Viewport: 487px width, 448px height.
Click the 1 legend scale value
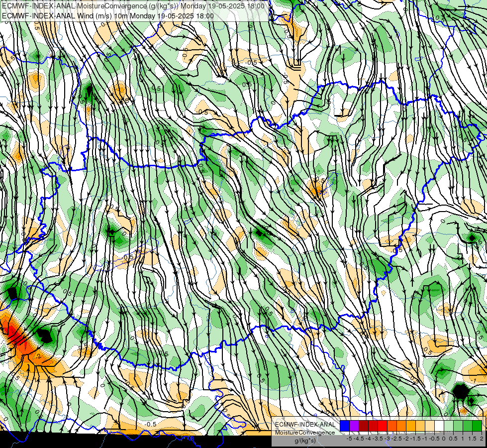click(463, 439)
